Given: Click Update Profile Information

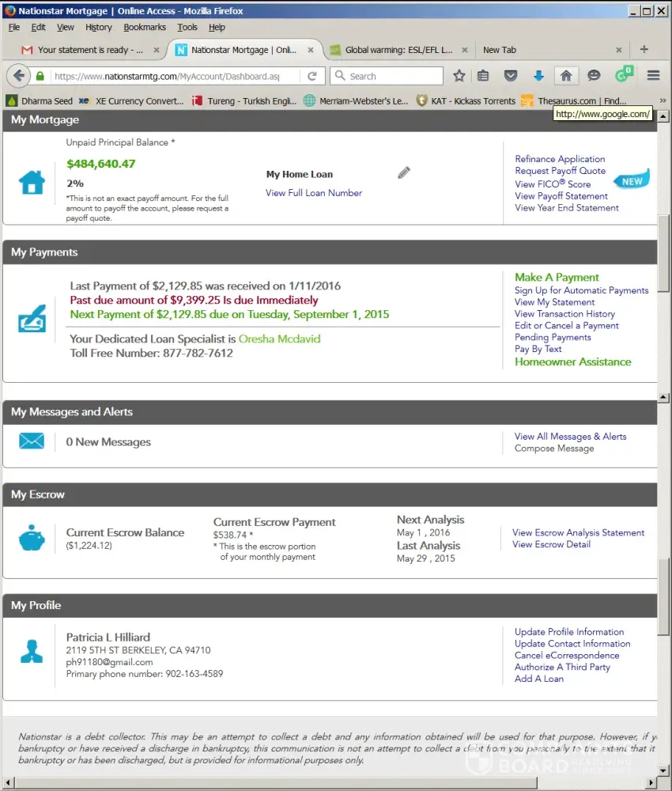Looking at the screenshot, I should coord(569,631).
